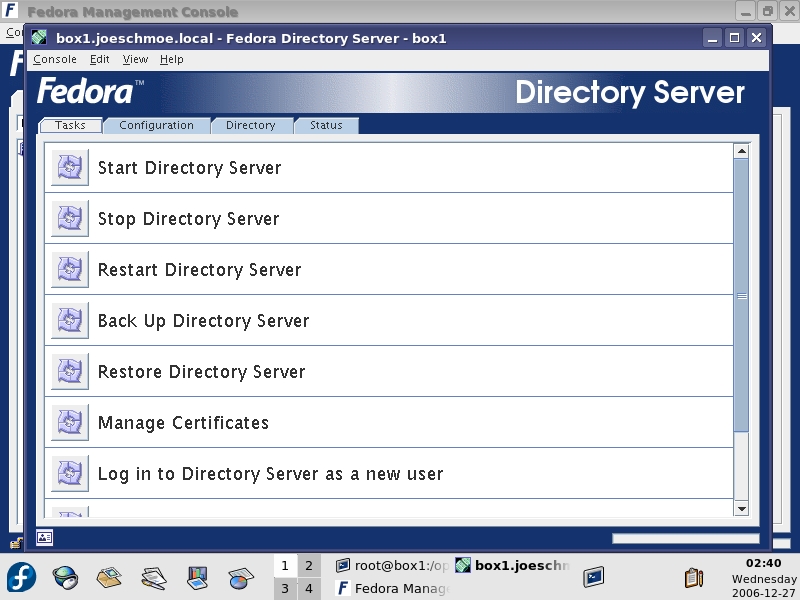The height and width of the screenshot is (600, 800).
Task: Switch to workspace 2 in the pager
Action: 309,566
